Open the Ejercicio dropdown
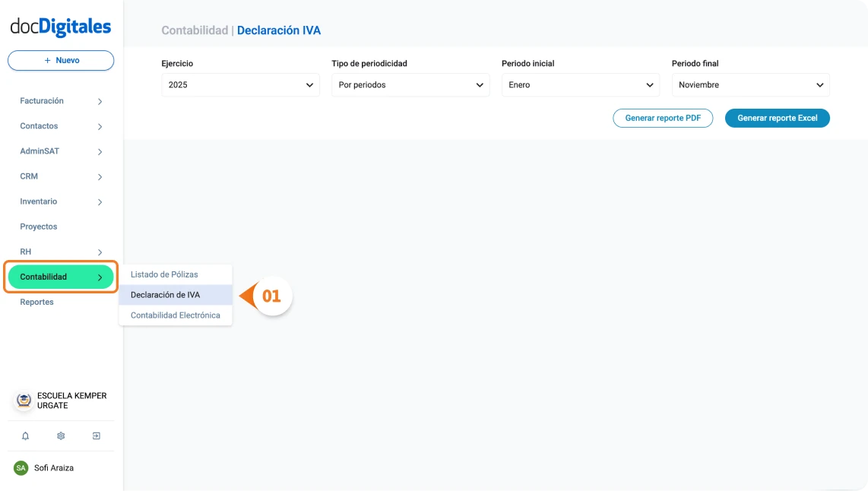Image resolution: width=868 pixels, height=491 pixels. coord(239,84)
